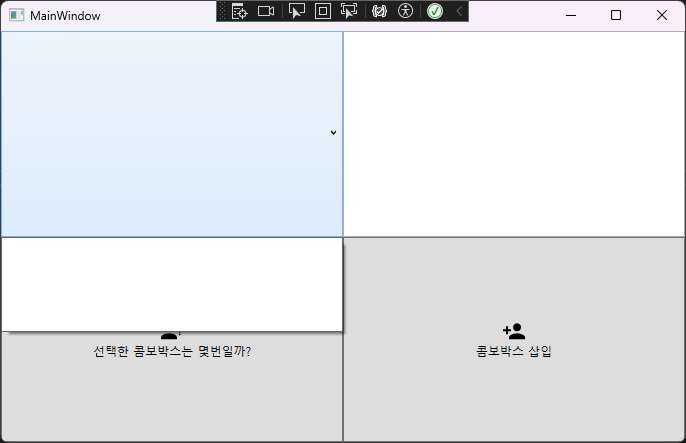Click the highlighted combo box area
686x443 pixels.
(x=172, y=134)
